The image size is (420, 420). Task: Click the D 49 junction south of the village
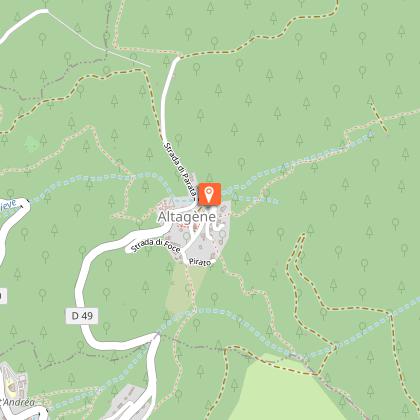(x=155, y=336)
